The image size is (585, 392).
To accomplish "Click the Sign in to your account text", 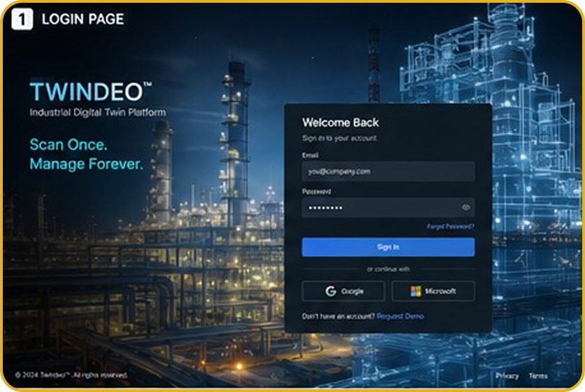I will click(x=339, y=138).
